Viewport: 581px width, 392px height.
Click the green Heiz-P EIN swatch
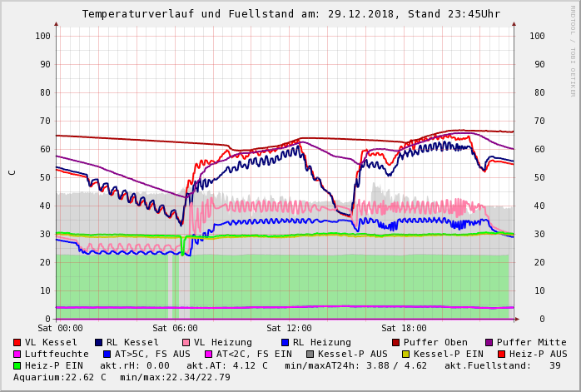17,365
